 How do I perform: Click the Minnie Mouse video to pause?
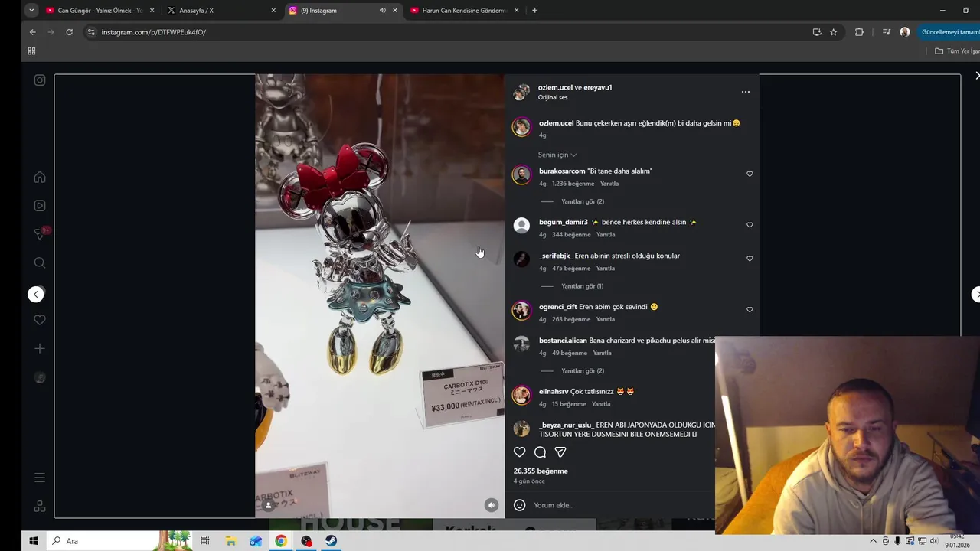(x=380, y=296)
